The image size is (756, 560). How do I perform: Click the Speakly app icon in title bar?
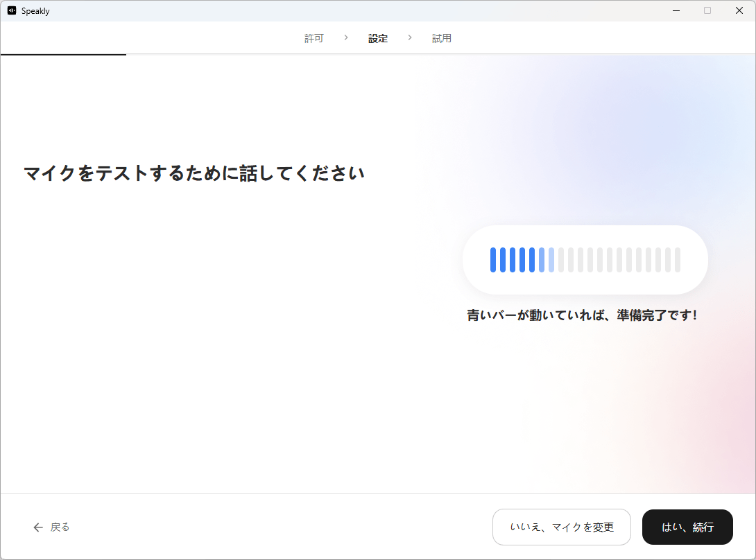point(12,11)
